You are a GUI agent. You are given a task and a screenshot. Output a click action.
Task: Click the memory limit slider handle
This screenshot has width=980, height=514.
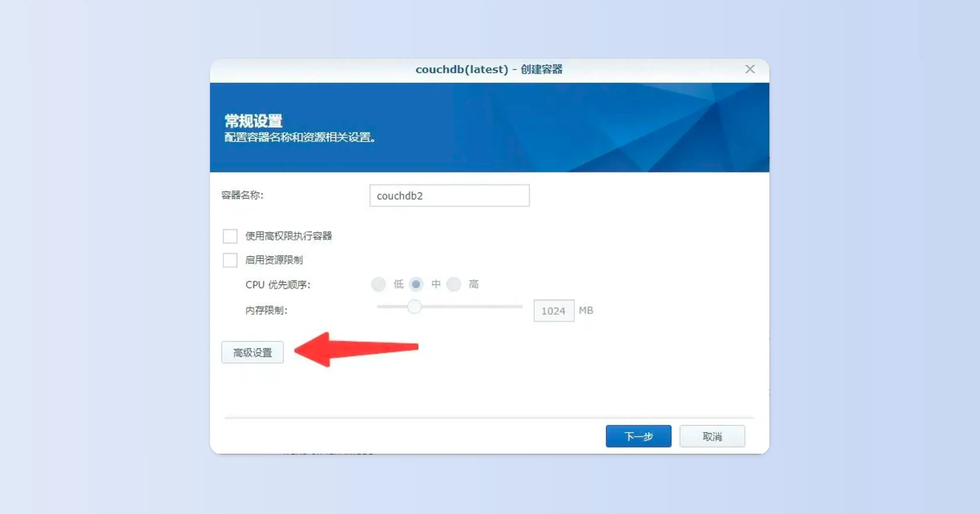coord(414,307)
